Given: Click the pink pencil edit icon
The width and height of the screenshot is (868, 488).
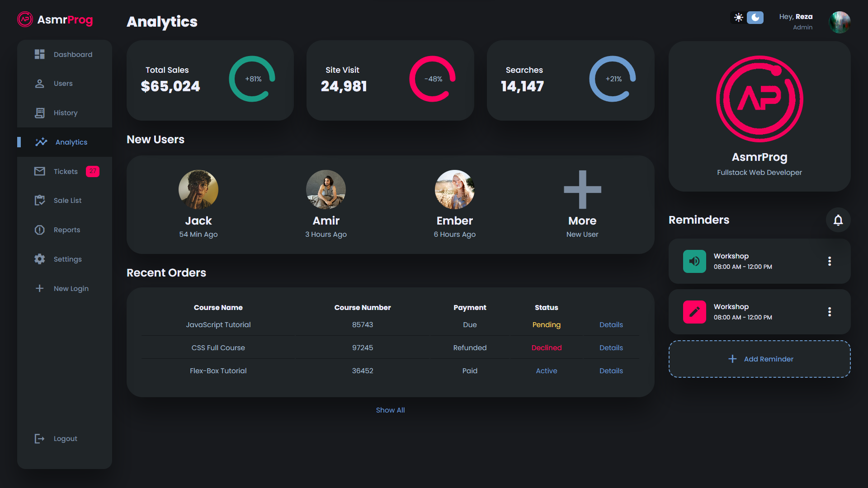Looking at the screenshot, I should (694, 312).
